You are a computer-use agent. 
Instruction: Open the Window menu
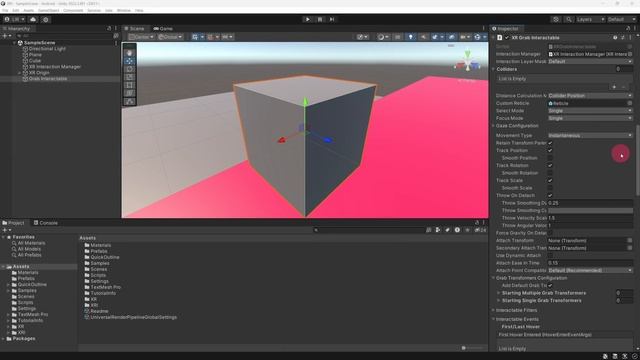pos(124,10)
